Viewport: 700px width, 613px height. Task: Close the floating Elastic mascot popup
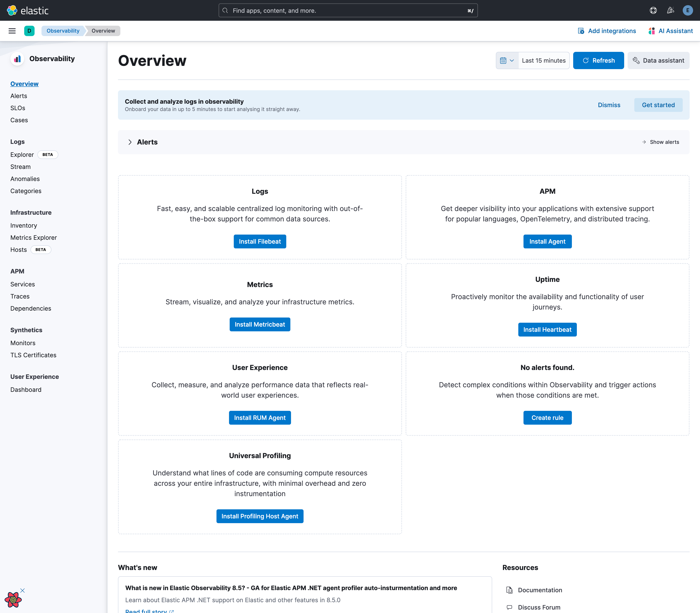(x=22, y=590)
